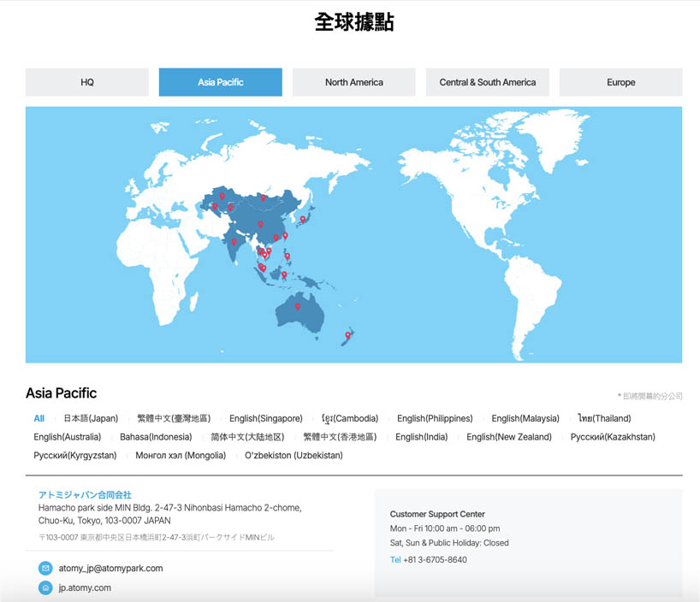Screen dimensions: 700x602
Task: Click the home website icon
Action: [45, 588]
